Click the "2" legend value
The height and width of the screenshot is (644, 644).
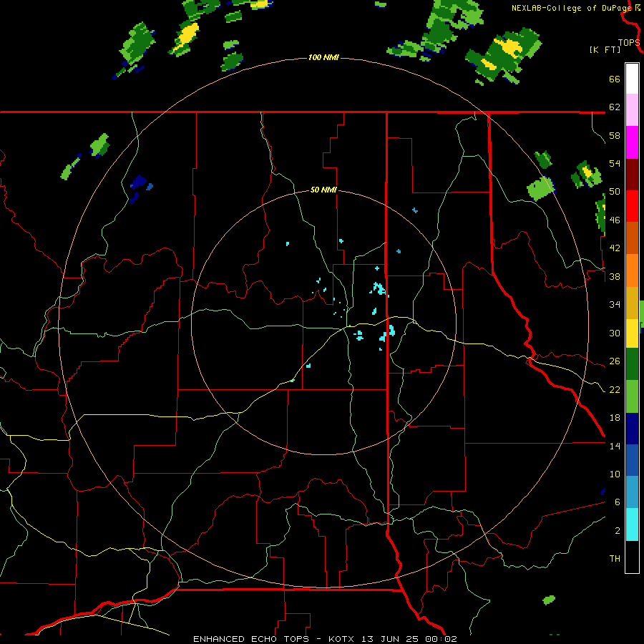618,531
